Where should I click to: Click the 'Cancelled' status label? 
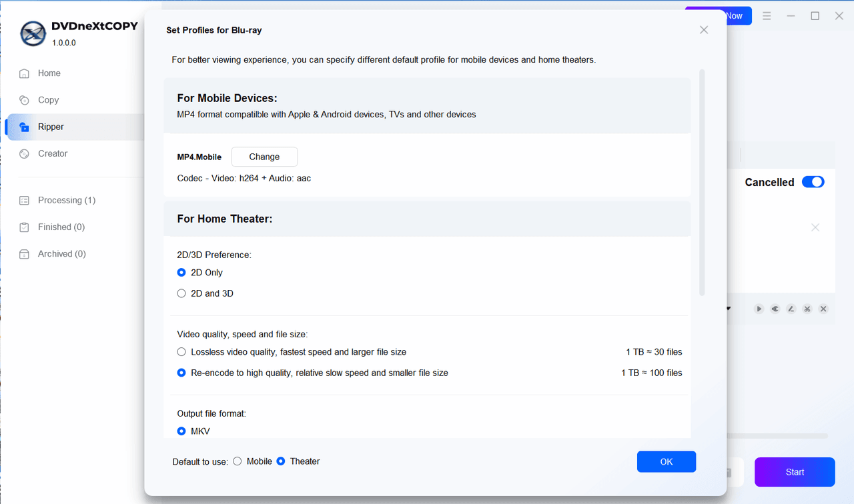(769, 182)
